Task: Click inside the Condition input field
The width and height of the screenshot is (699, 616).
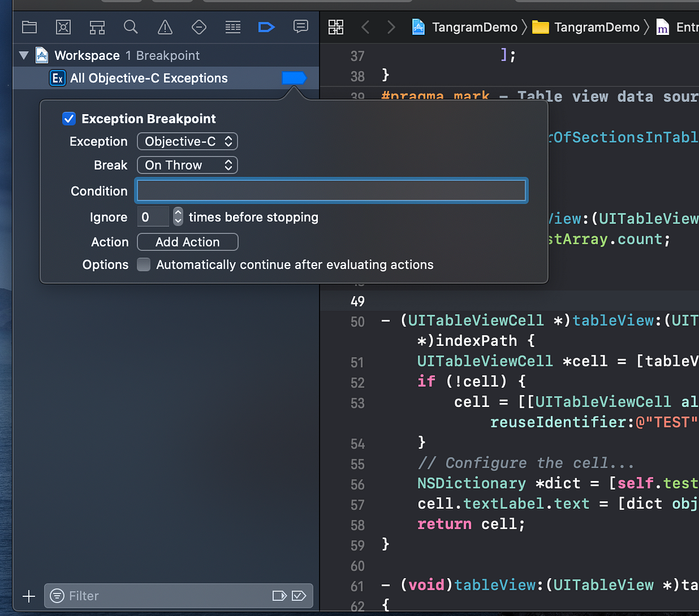Action: click(331, 190)
